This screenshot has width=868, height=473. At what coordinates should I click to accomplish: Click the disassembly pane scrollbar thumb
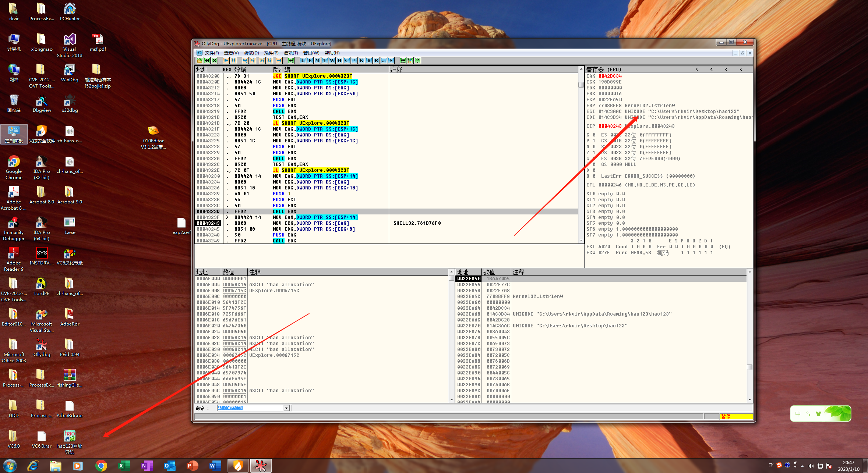(581, 85)
